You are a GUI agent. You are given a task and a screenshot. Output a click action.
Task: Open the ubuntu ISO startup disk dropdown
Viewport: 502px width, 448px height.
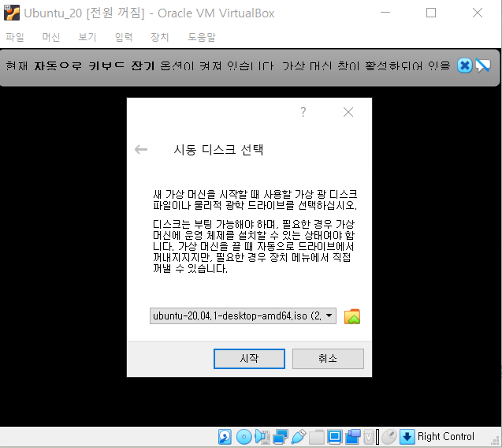click(243, 316)
